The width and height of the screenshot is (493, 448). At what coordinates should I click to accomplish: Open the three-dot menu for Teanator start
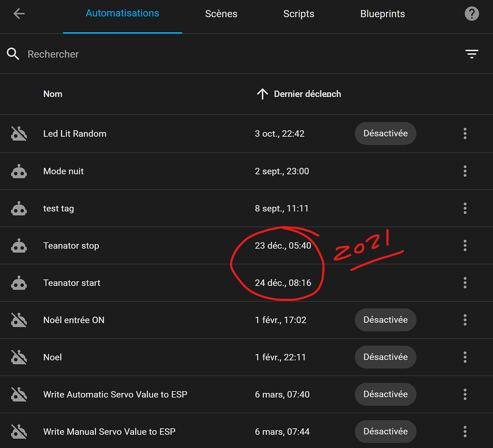coord(465,283)
